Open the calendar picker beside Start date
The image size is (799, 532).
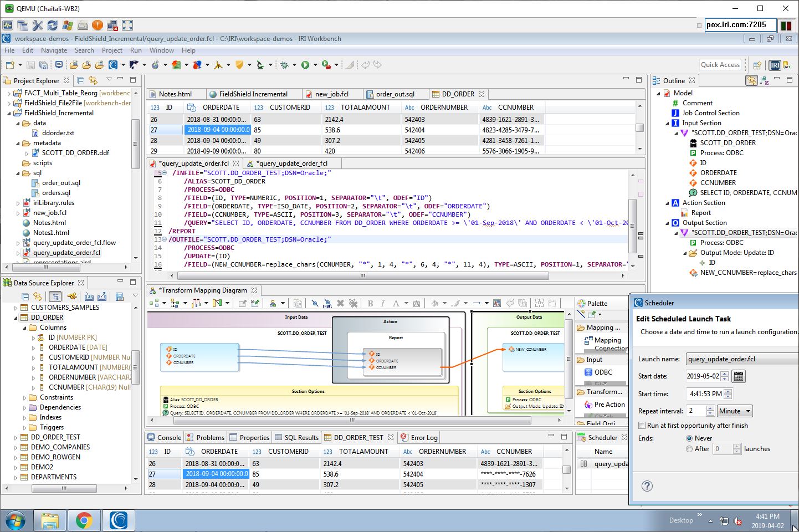point(738,376)
